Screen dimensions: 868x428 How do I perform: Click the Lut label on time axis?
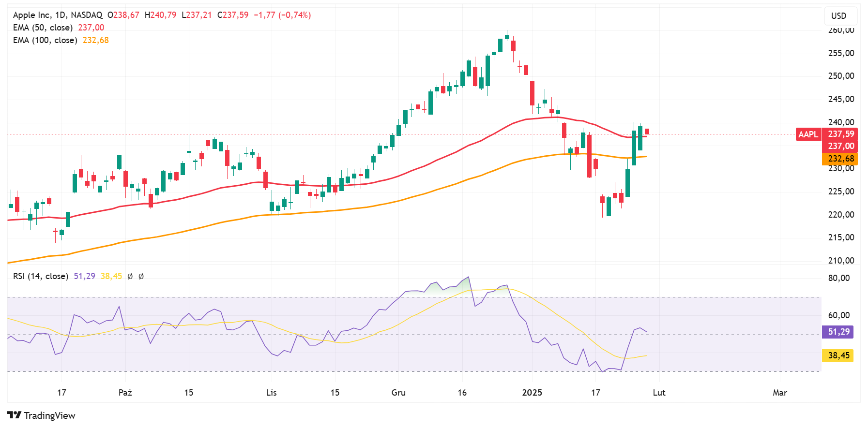(659, 393)
